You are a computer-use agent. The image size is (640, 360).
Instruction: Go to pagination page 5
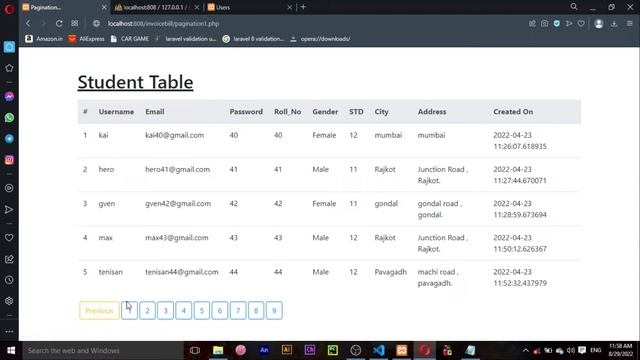(x=202, y=311)
